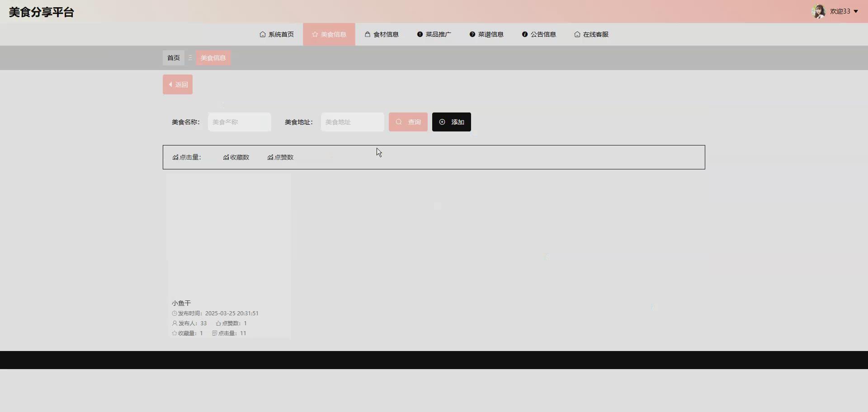Toggle the star favorite icon beside 收藏量
The image size is (868, 412).
pos(175,333)
